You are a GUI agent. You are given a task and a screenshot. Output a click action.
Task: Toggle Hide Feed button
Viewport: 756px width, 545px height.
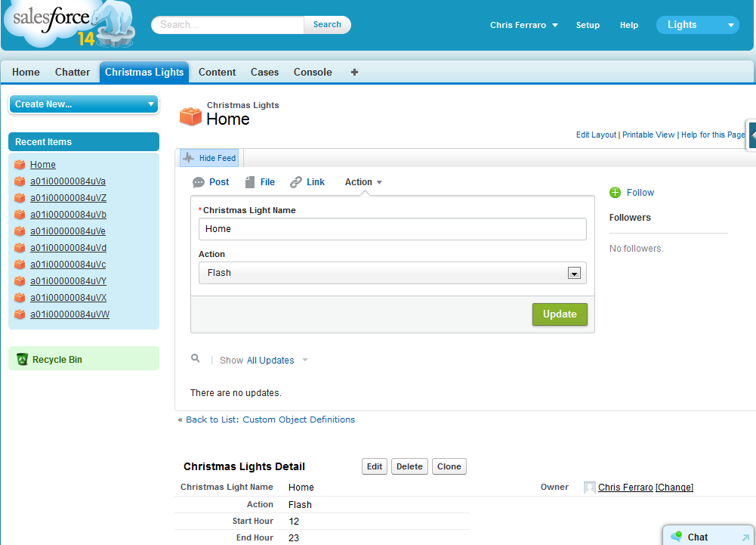click(x=210, y=158)
